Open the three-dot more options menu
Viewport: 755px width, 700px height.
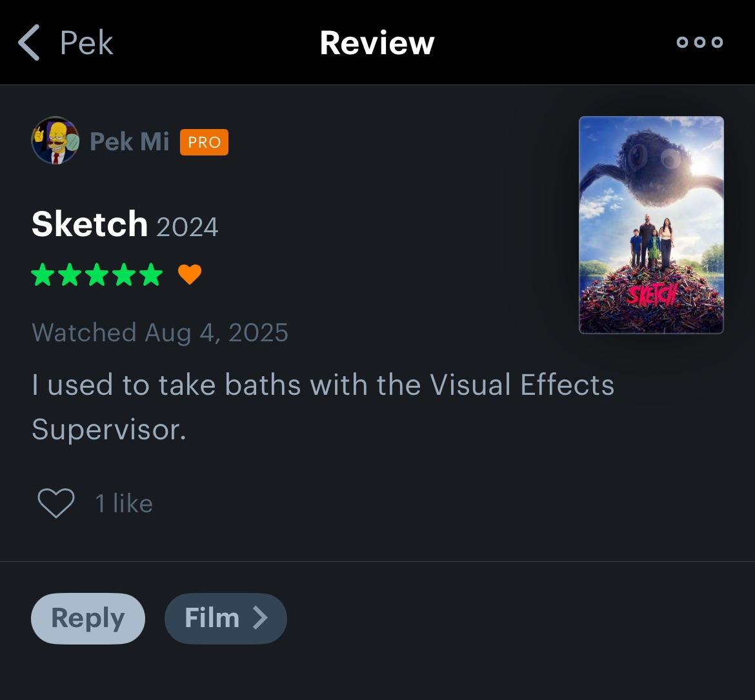click(x=700, y=43)
